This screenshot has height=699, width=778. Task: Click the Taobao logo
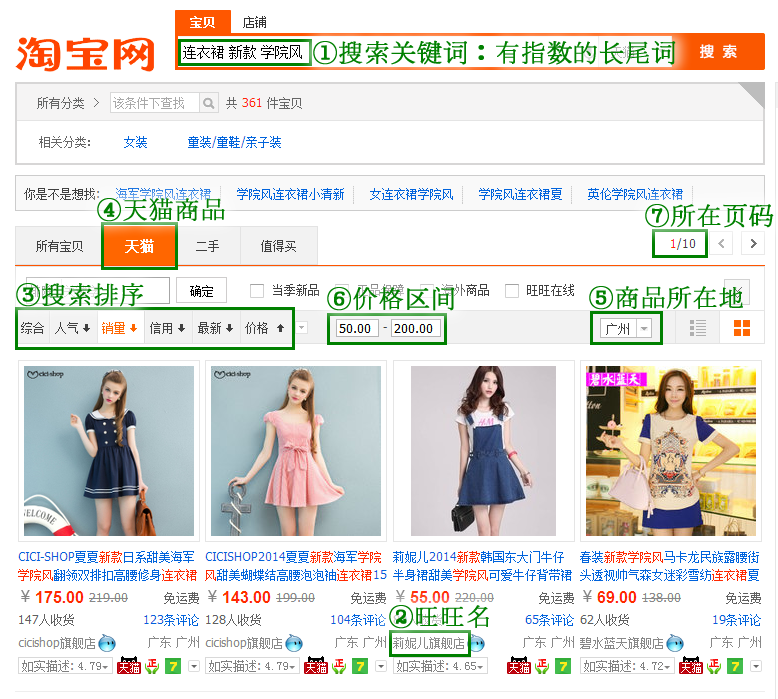(85, 53)
